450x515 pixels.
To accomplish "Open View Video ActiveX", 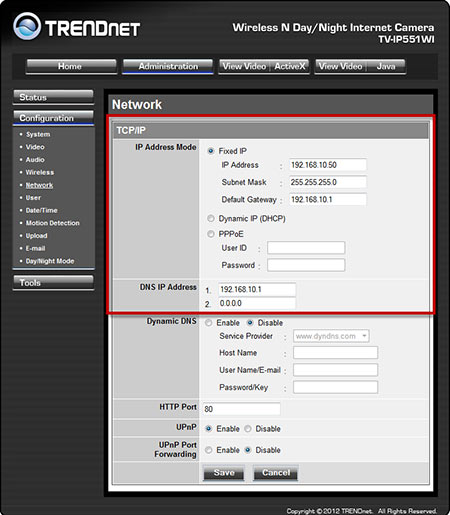I will (x=264, y=66).
